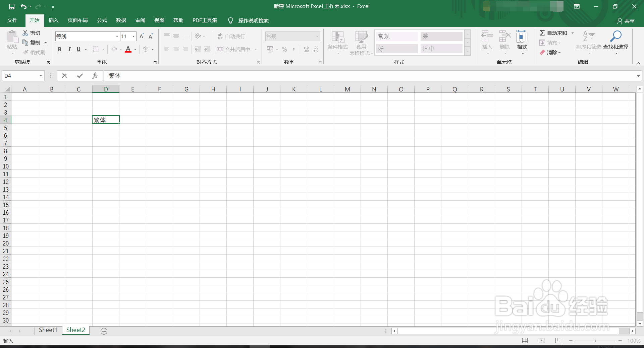Apply fill color bucket
The height and width of the screenshot is (348, 644).
point(114,49)
